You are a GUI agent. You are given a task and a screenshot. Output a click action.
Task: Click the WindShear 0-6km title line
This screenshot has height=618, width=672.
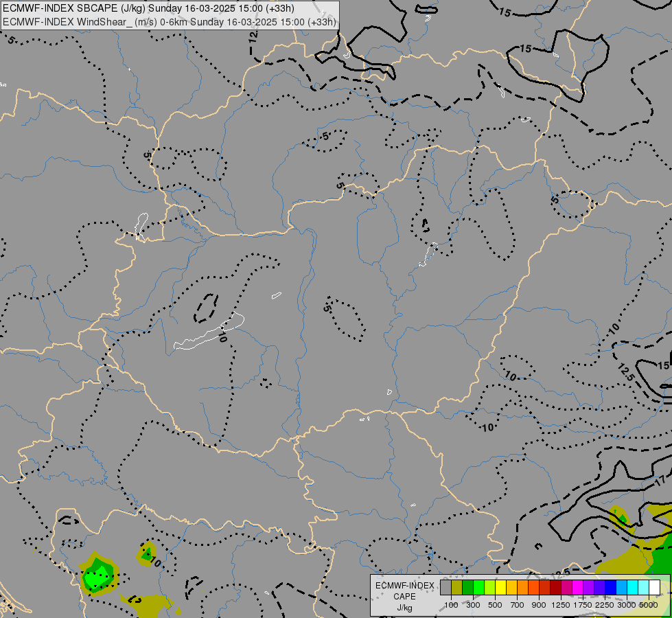pos(170,22)
